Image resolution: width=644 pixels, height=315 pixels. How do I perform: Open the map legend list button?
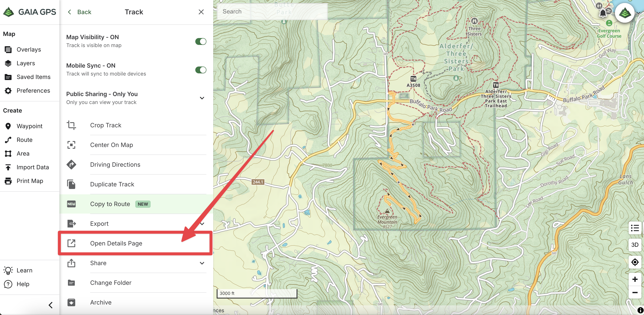coord(635,228)
